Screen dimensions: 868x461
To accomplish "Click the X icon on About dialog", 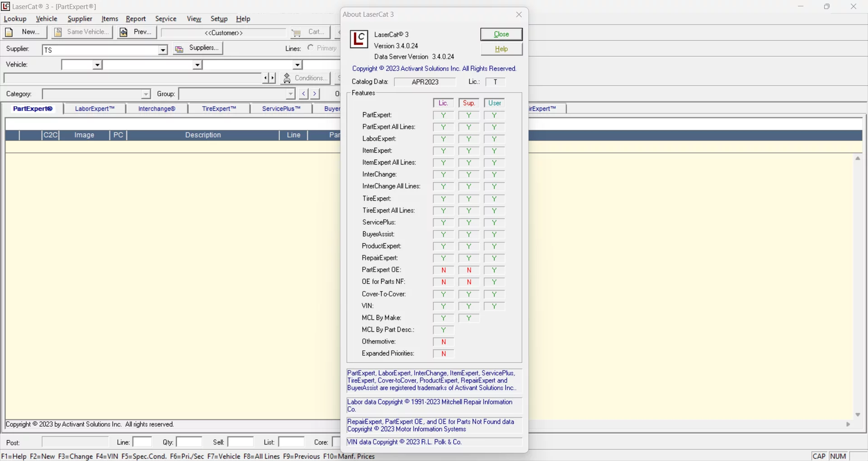I will coord(519,14).
